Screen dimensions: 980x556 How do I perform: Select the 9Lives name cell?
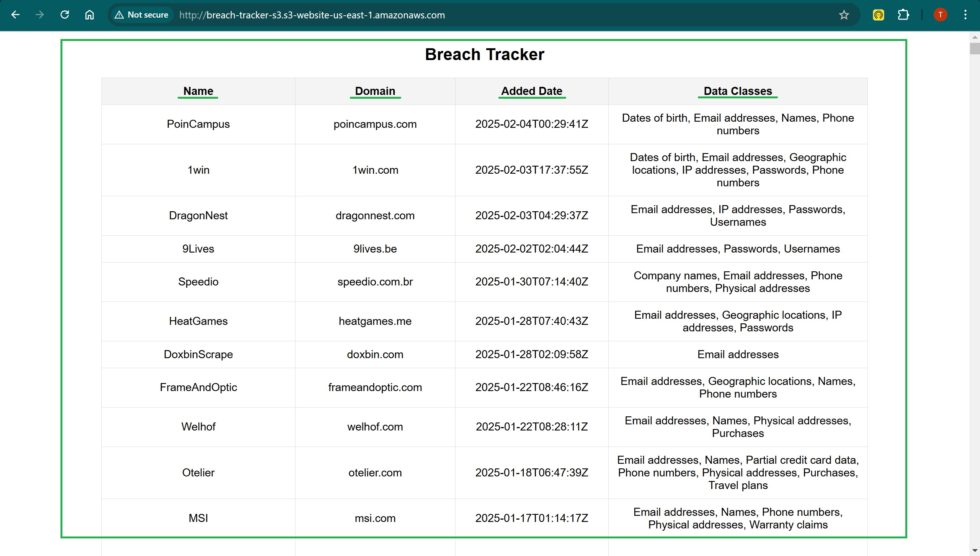(198, 249)
